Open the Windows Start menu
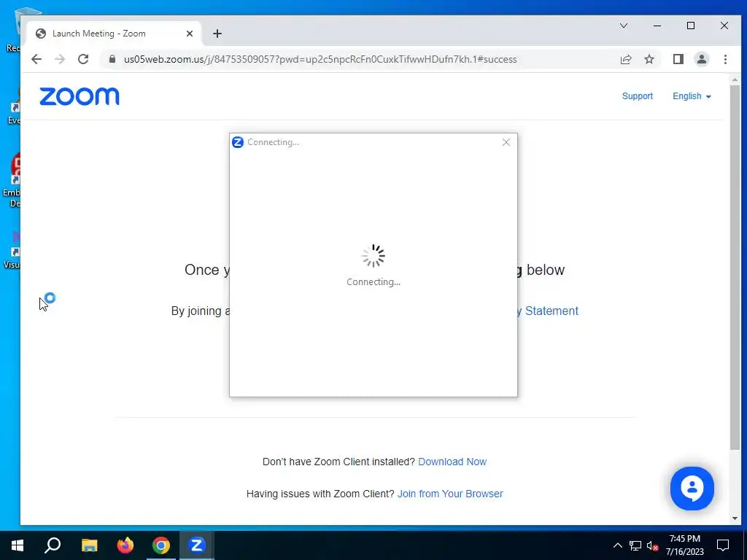Image resolution: width=747 pixels, height=560 pixels. tap(18, 545)
